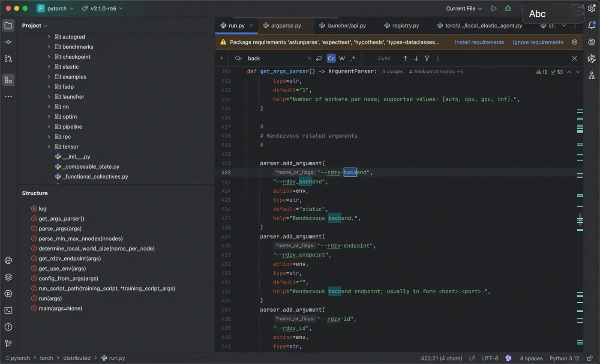The width and height of the screenshot is (600, 364).
Task: Select get_rdzv_endpoint(args) in Structure panel
Action: pyautogui.click(x=69, y=258)
